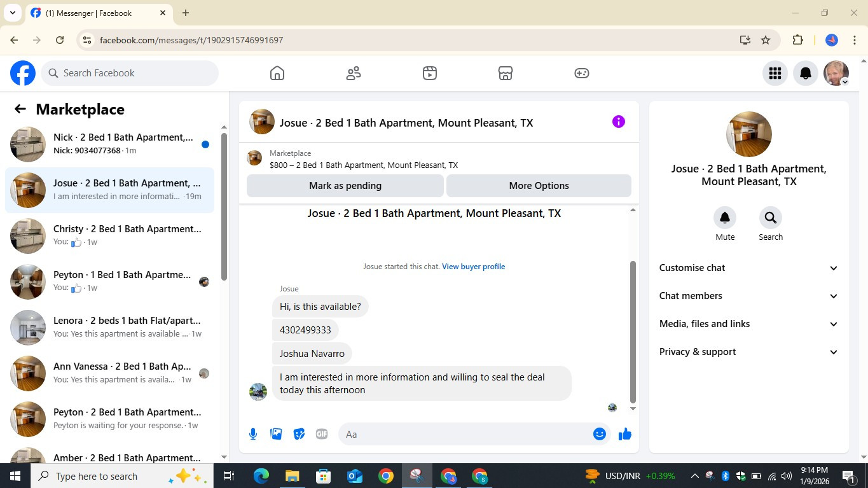Open Windows Start menu

tap(15, 476)
